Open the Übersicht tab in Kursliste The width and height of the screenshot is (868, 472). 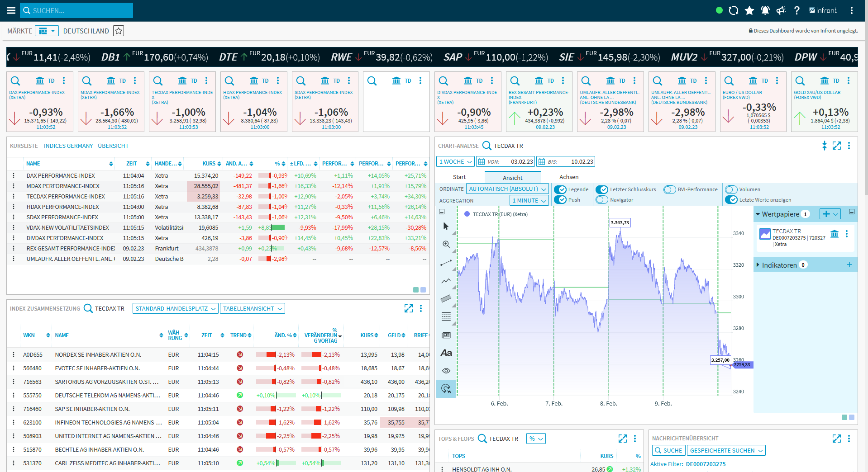click(113, 146)
